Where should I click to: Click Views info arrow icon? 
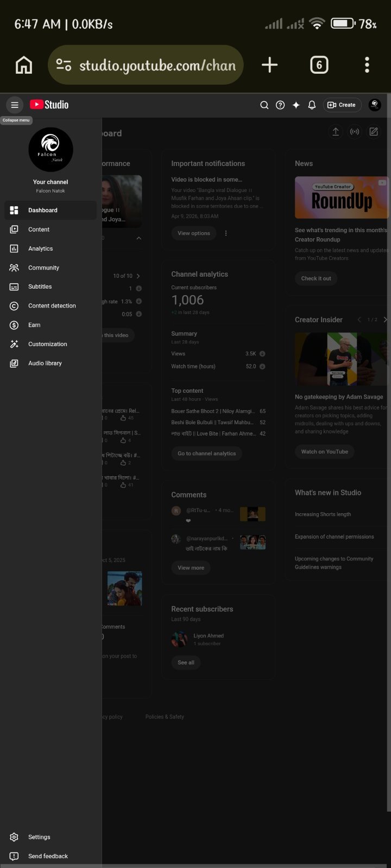(262, 354)
